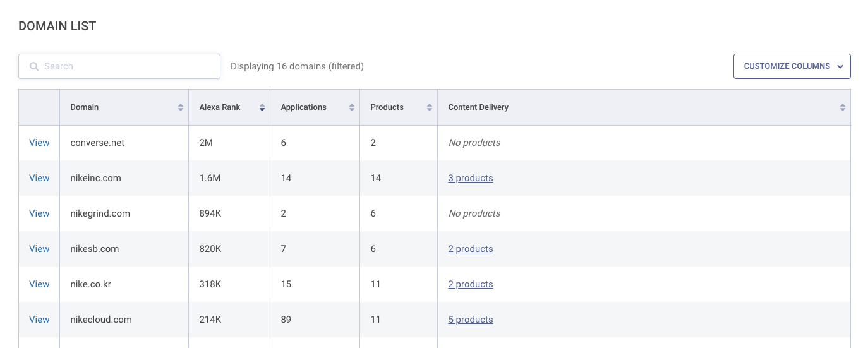This screenshot has width=868, height=348.
Task: Open nikeinc.com's 3 products link
Action: 470,178
